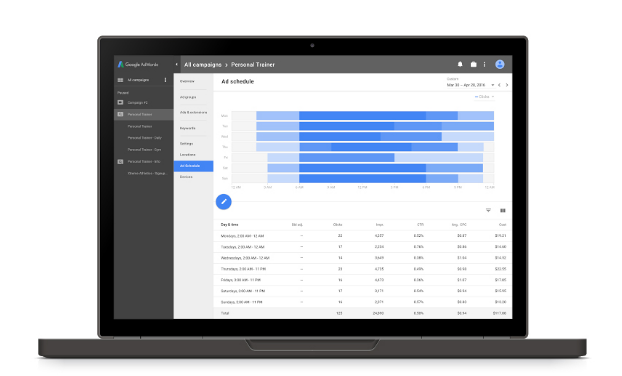This screenshot has height=376, width=622.
Task: Open the Clicks metric dropdown
Action: [484, 97]
